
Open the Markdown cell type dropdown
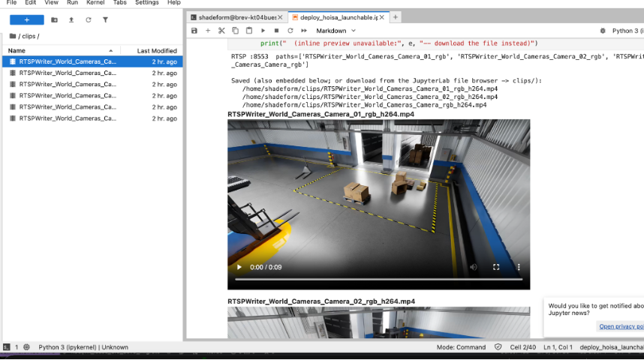pyautogui.click(x=336, y=31)
